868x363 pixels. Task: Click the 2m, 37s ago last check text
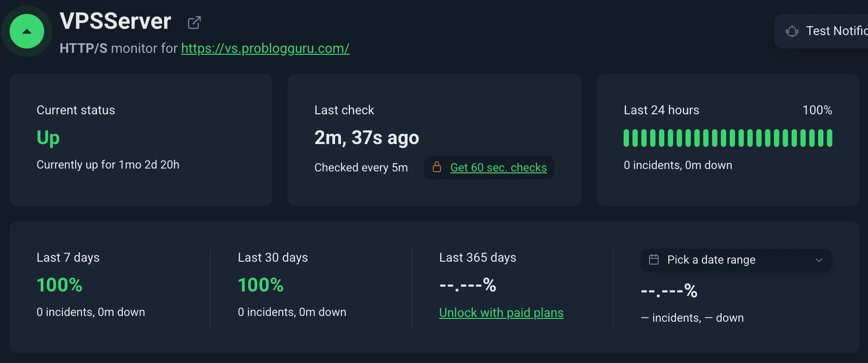(x=366, y=138)
